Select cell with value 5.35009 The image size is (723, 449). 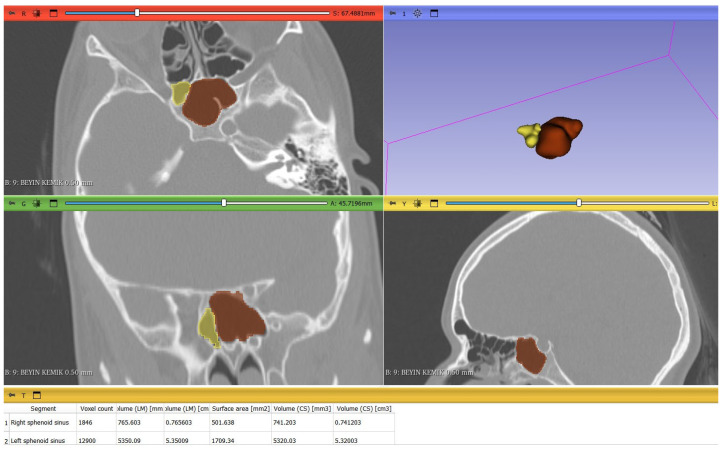pos(187,440)
